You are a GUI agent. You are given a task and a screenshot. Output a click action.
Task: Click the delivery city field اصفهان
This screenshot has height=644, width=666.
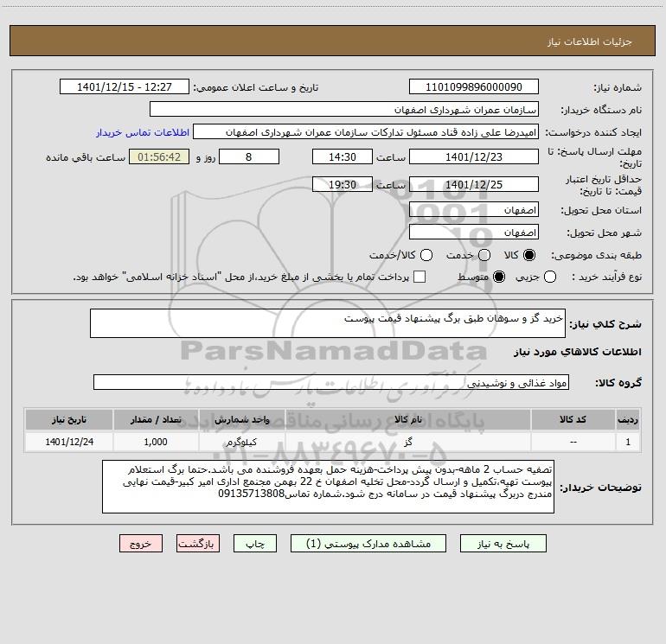tap(474, 233)
